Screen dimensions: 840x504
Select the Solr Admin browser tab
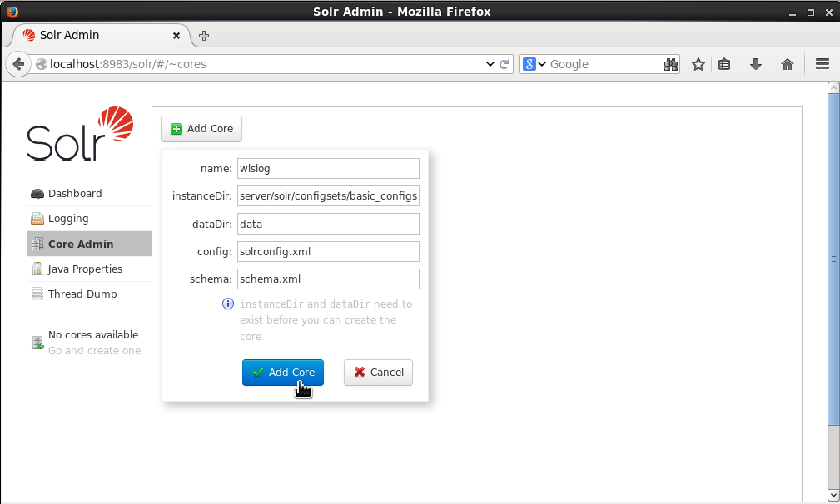coord(101,35)
